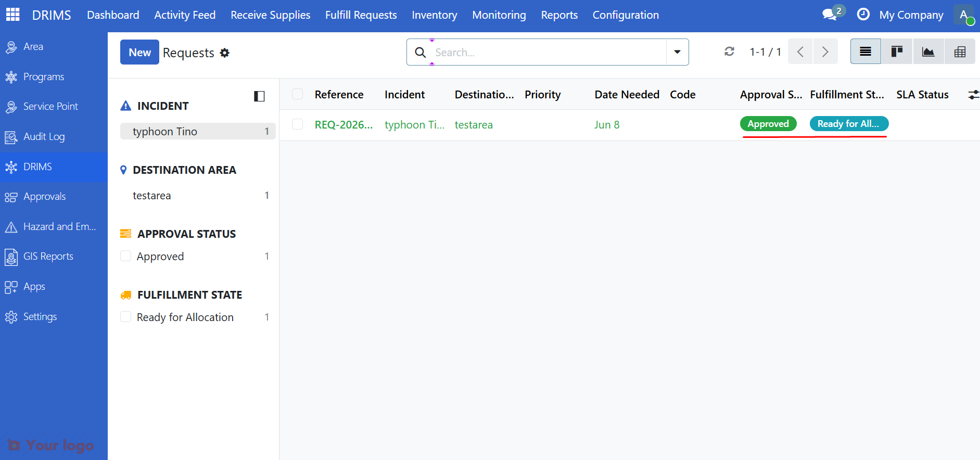Click the 1-1 / 1 pager counter
Screen dimensions: 980x460
click(x=765, y=52)
